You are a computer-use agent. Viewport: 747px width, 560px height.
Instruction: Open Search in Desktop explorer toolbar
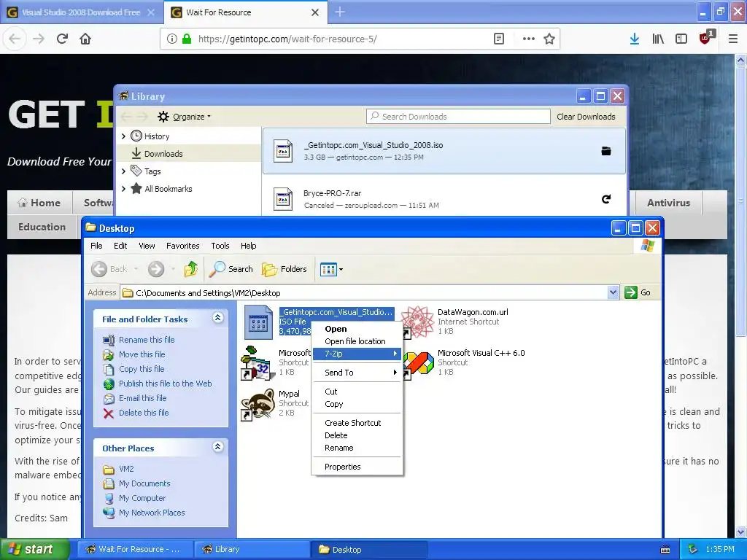click(231, 269)
